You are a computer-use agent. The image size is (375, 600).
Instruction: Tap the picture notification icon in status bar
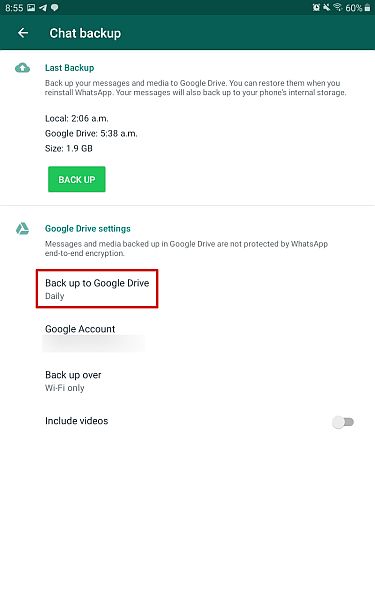31,8
